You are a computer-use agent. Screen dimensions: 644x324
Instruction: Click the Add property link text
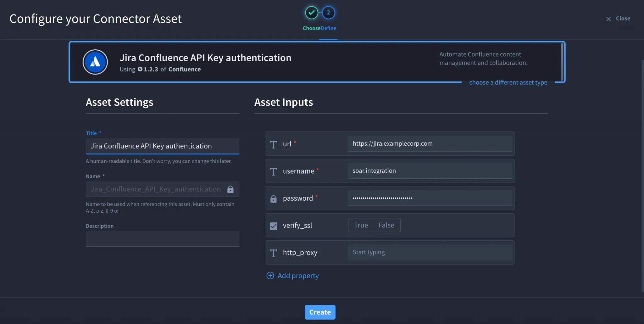[298, 276]
